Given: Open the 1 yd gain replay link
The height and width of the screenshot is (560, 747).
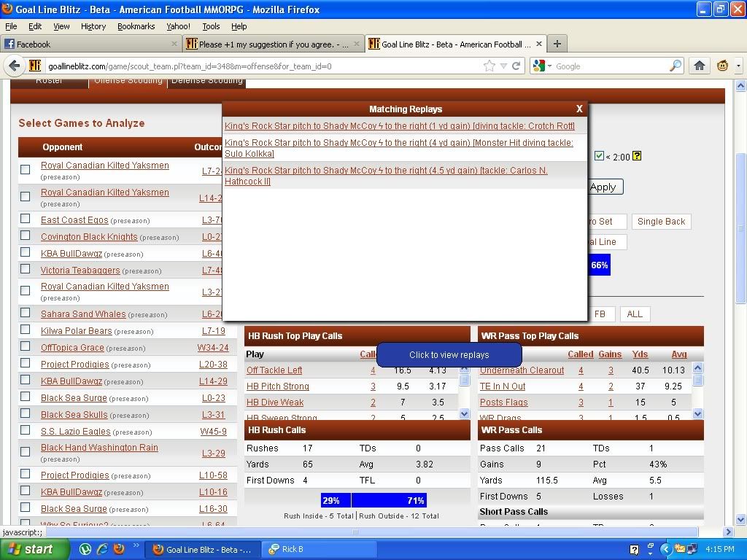Looking at the screenshot, I should 399,126.
